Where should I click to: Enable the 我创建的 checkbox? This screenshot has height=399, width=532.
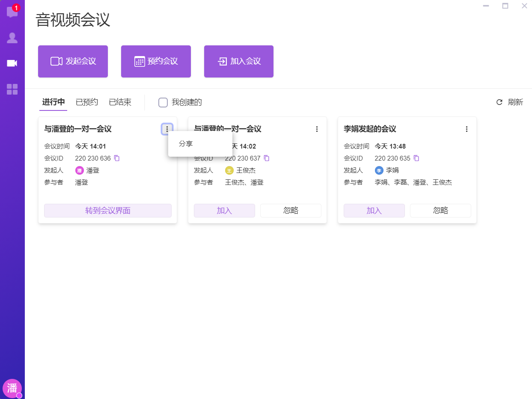pyautogui.click(x=163, y=102)
